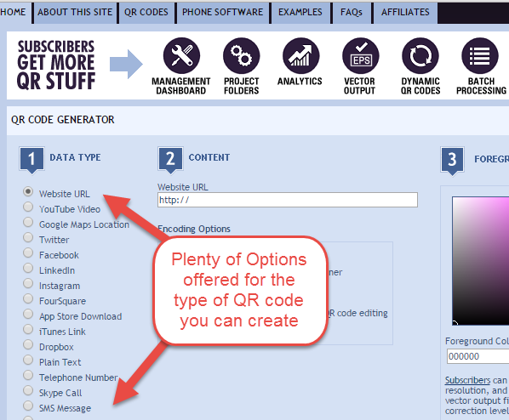Choose the SMS Message data type
This screenshot has height=420, width=509.
[x=28, y=406]
